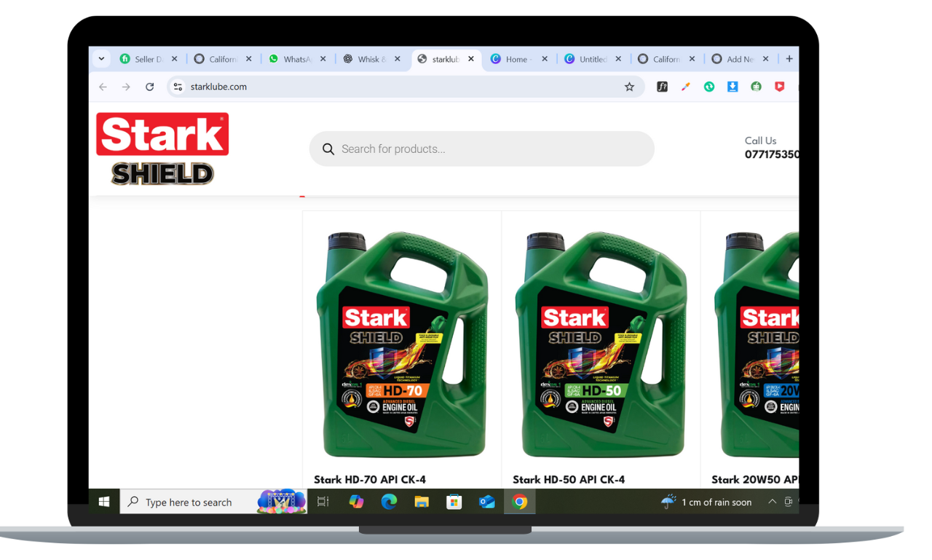
Task: Open the red shield extension icon
Action: click(x=779, y=87)
